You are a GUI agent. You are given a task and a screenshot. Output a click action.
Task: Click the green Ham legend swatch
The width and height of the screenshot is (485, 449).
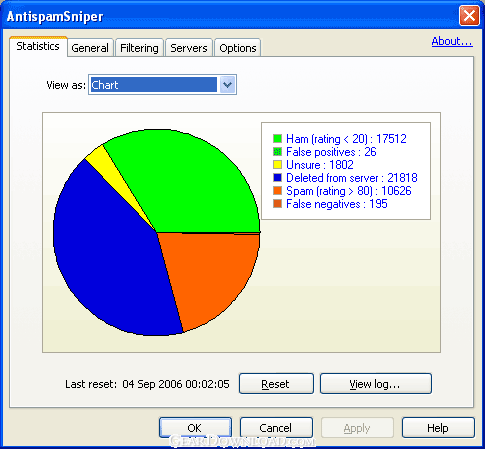coord(277,139)
